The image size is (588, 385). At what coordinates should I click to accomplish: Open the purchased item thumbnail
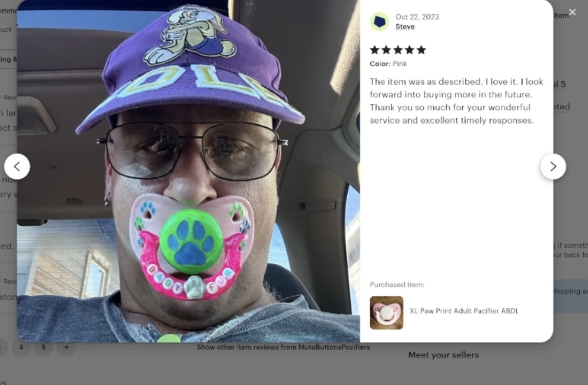point(386,313)
